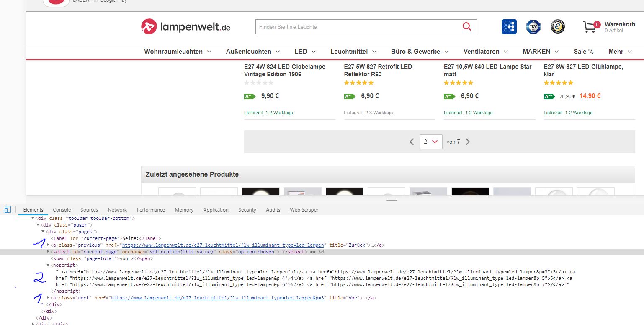This screenshot has width=644, height=325.
Task: Open the shopping cart icon
Action: click(x=590, y=27)
